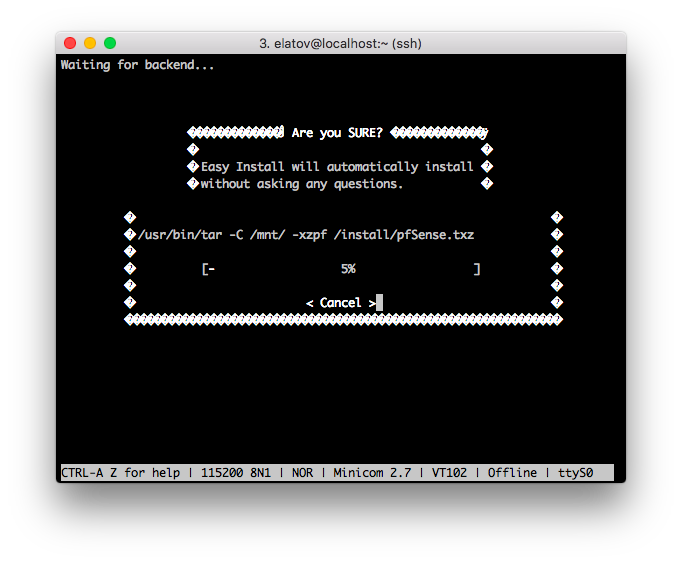The height and width of the screenshot is (563, 682).
Task: Click the red close window button
Action: [x=70, y=43]
